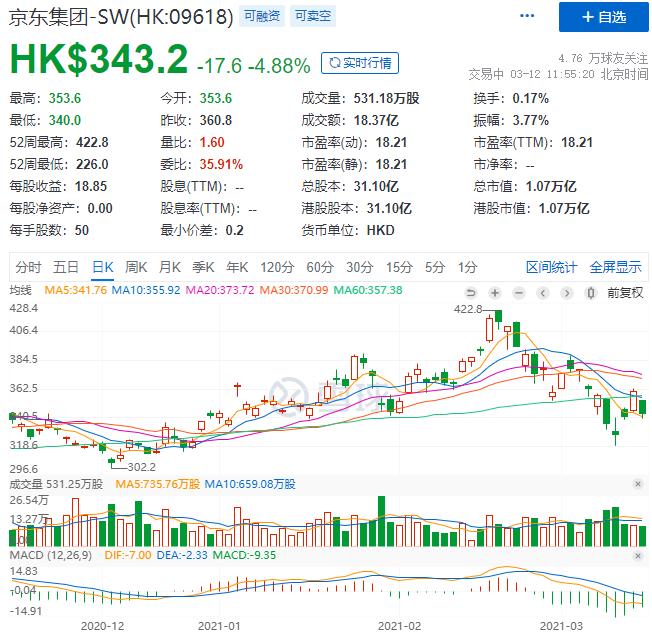Image resolution: width=652 pixels, height=638 pixels.
Task: Click the 2020-12 date axis label
Action: tap(102, 626)
